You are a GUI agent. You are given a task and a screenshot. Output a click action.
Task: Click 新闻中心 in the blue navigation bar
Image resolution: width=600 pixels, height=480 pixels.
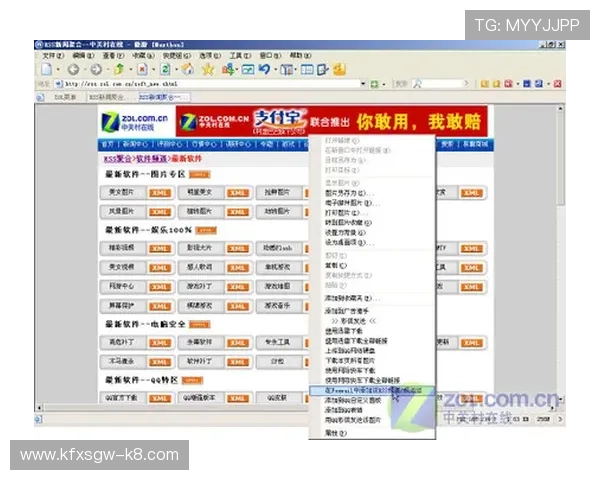tap(135, 144)
